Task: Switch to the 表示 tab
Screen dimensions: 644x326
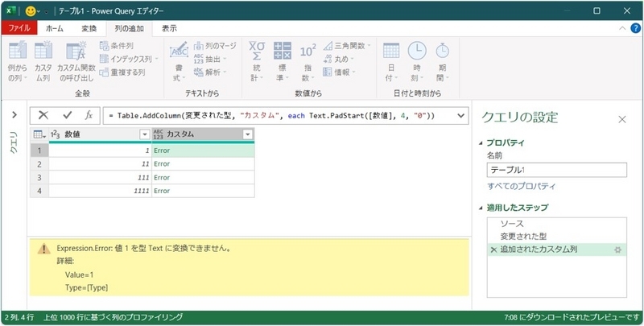Action: click(x=169, y=28)
